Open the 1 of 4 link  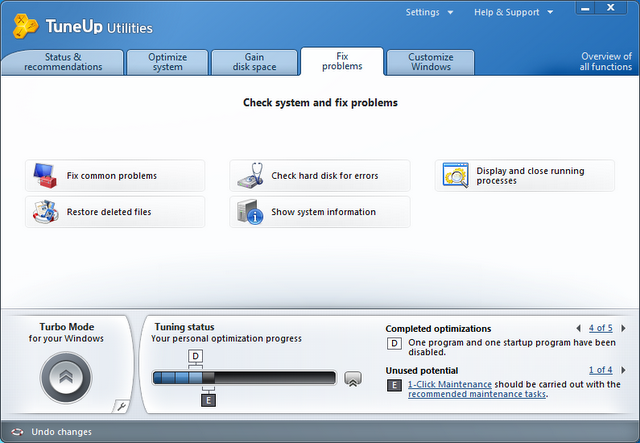[600, 370]
